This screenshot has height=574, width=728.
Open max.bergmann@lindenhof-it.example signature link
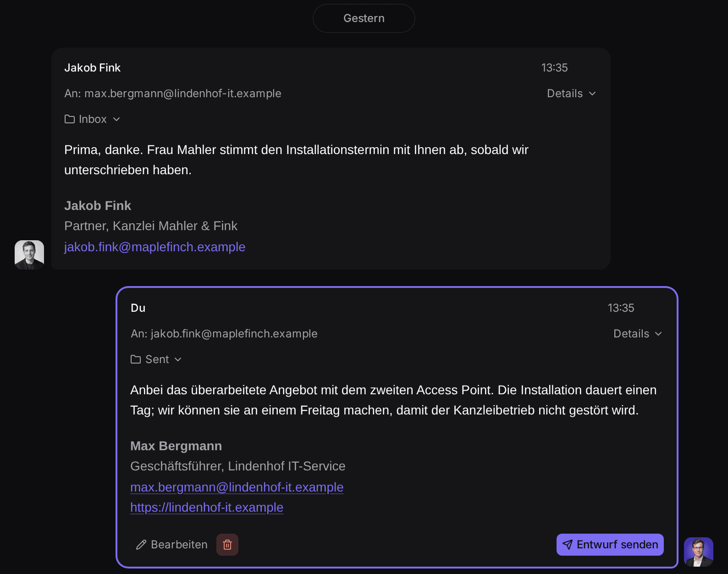[x=237, y=487]
